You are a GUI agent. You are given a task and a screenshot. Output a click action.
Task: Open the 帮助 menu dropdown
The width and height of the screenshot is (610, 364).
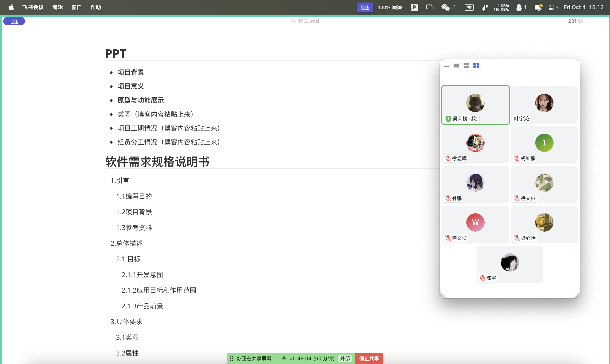click(96, 7)
